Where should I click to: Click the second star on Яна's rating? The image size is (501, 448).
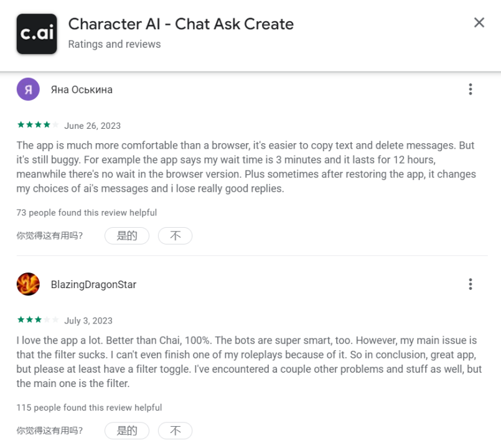click(x=30, y=124)
